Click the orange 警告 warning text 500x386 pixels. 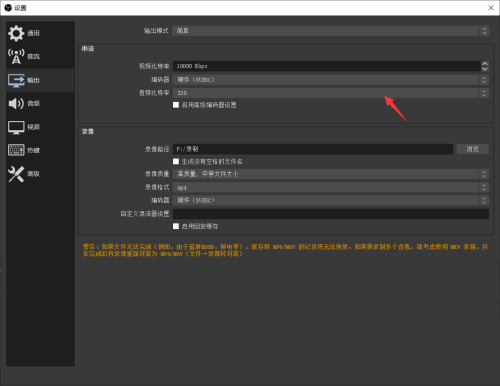285,250
